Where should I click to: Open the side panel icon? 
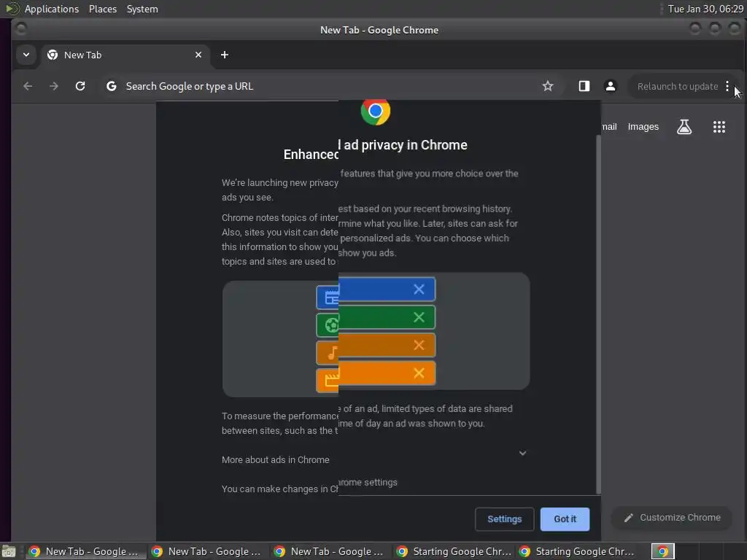click(x=584, y=86)
